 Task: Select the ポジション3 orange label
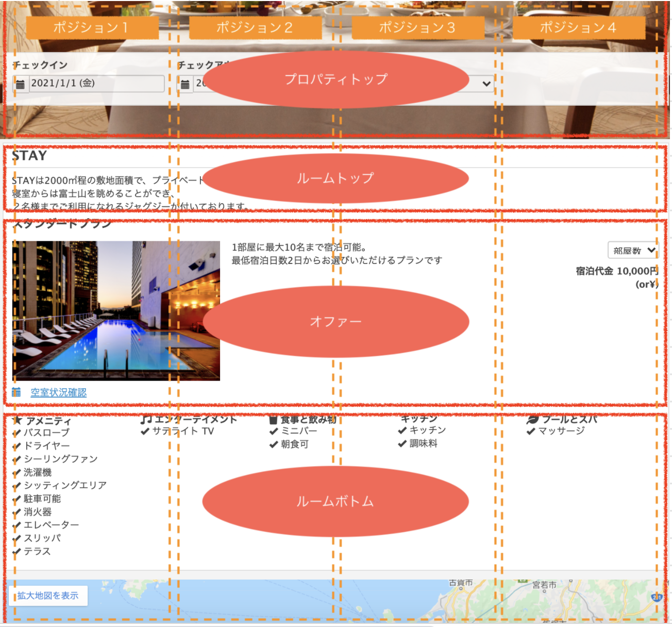(x=417, y=28)
